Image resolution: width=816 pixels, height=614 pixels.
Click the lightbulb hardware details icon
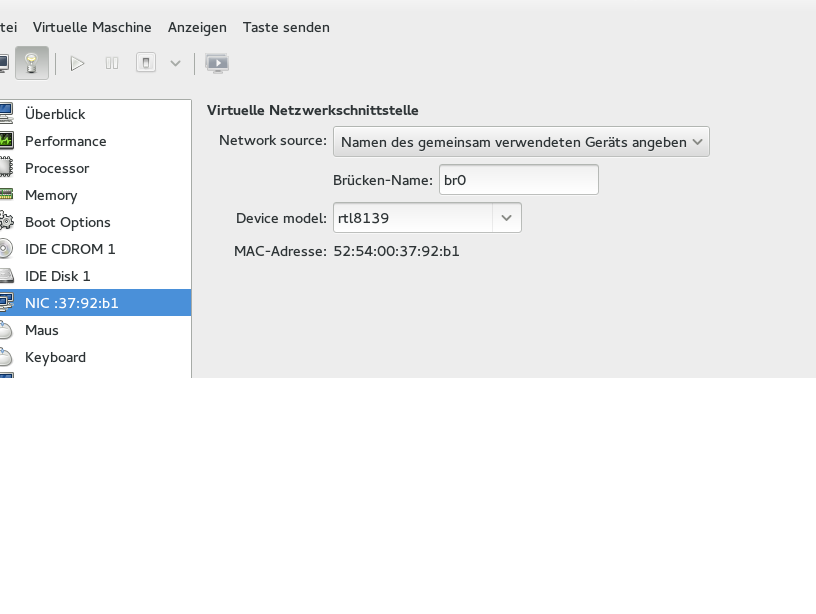pyautogui.click(x=32, y=63)
